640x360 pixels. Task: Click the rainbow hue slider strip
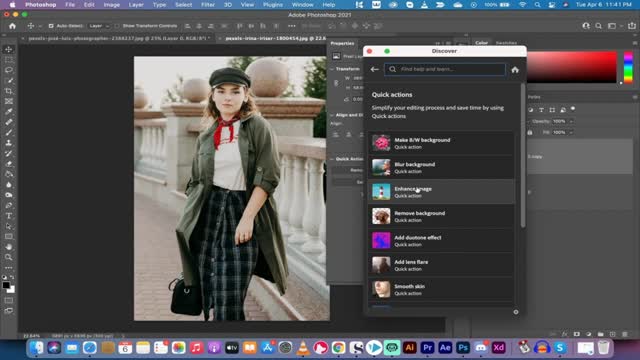point(628,67)
